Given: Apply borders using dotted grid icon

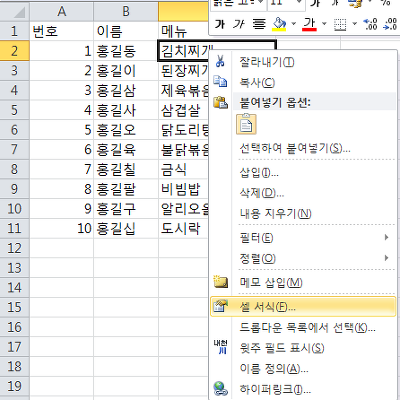Looking at the screenshot, I should coord(340,24).
